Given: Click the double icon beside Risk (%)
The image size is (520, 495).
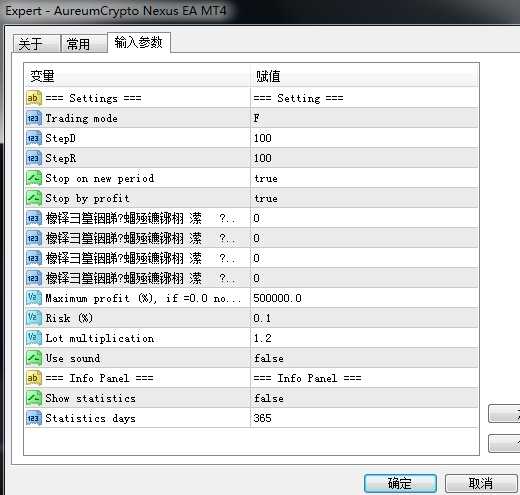Looking at the screenshot, I should coord(34,318).
